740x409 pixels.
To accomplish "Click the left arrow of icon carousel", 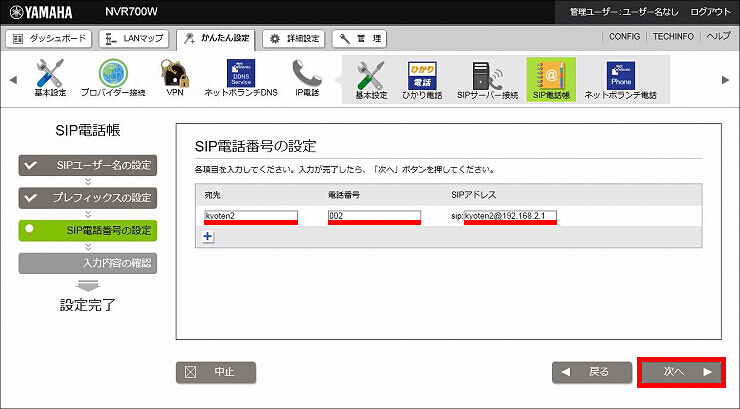I will click(13, 80).
